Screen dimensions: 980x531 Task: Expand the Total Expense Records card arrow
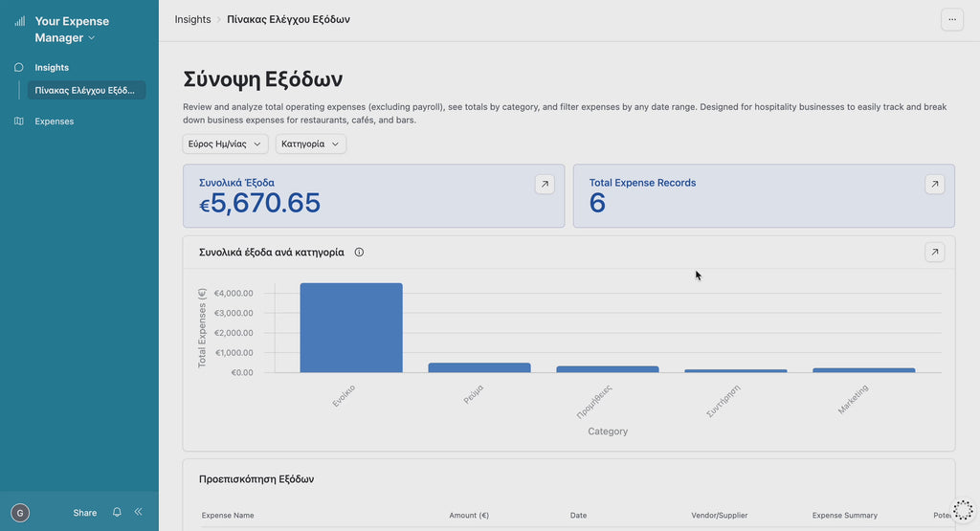click(934, 185)
